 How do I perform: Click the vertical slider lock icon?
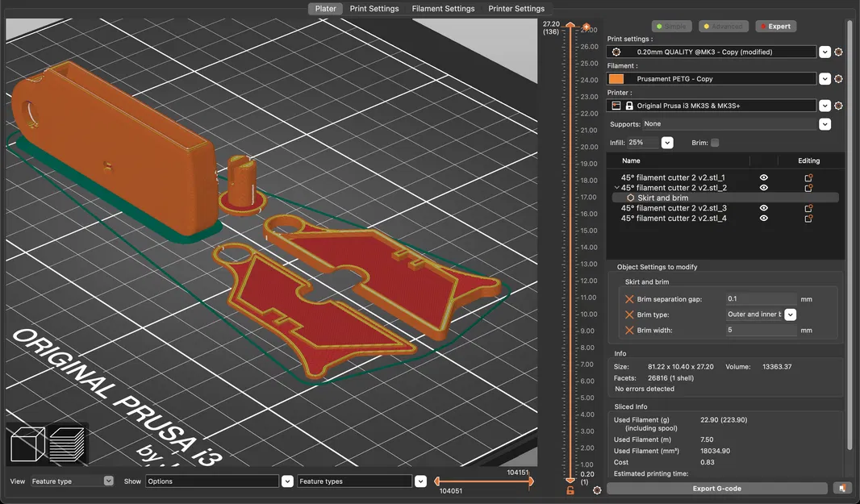pos(570,489)
